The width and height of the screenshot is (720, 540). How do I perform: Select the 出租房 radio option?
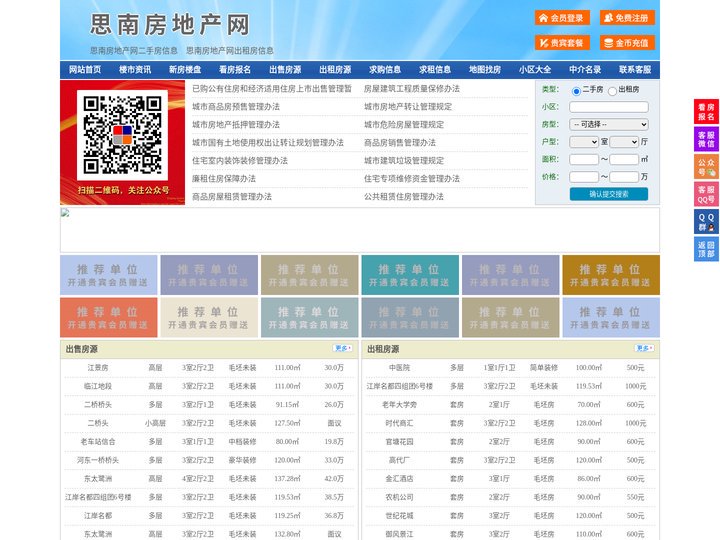pyautogui.click(x=612, y=91)
